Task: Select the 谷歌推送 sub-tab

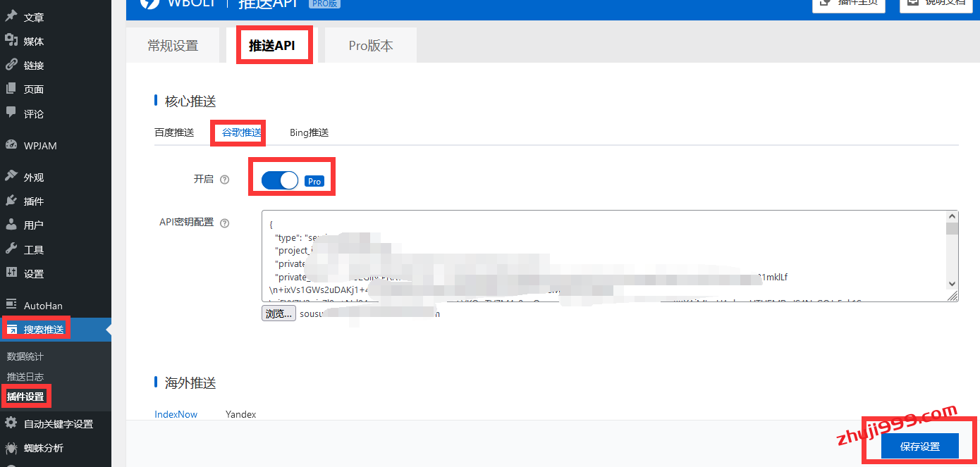Action: [242, 132]
